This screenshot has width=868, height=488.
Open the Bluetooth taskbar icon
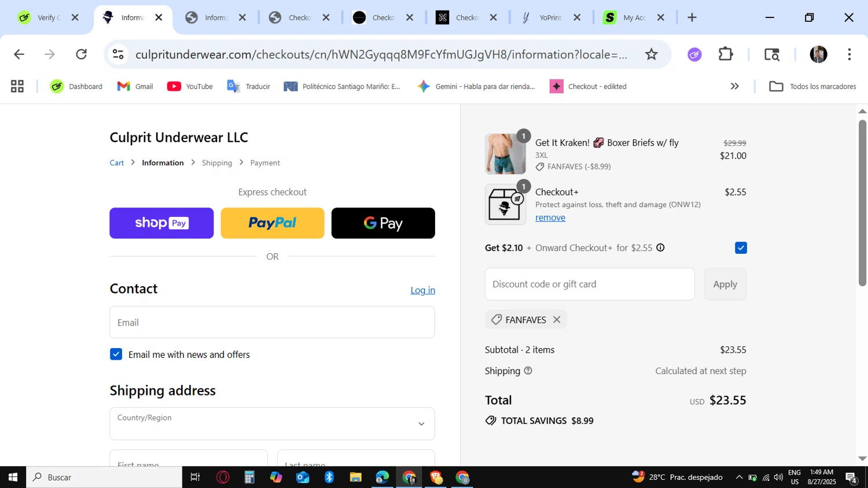329,477
